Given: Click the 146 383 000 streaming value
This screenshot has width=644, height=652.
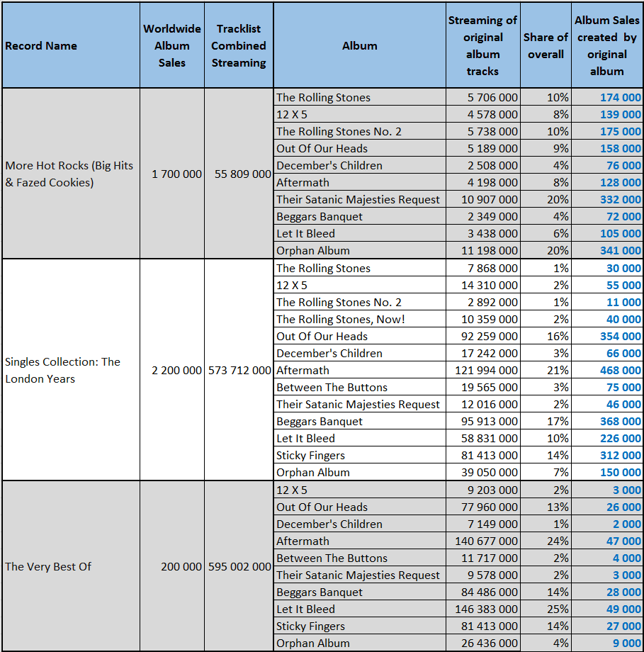Looking at the screenshot, I should coord(487,609).
